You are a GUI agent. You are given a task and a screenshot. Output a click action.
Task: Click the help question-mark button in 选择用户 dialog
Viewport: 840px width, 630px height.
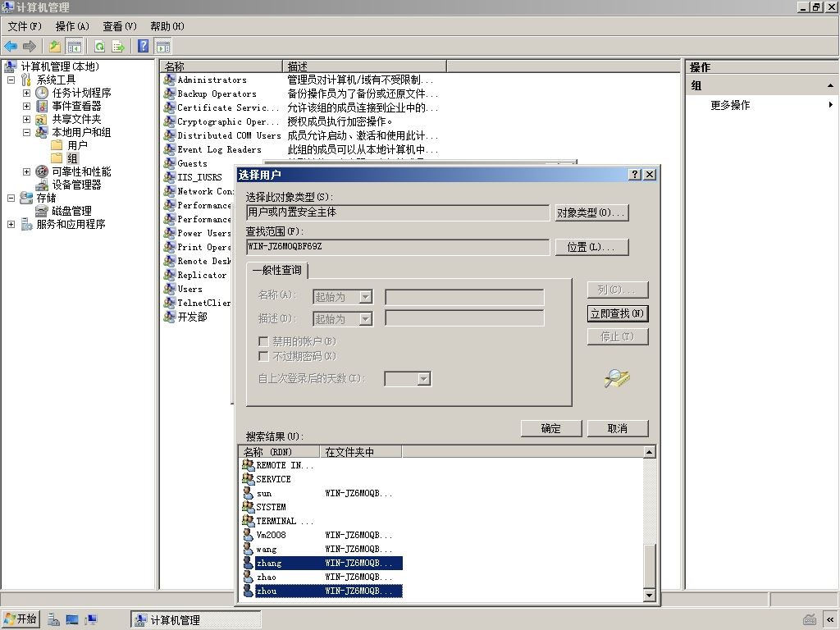click(635, 175)
